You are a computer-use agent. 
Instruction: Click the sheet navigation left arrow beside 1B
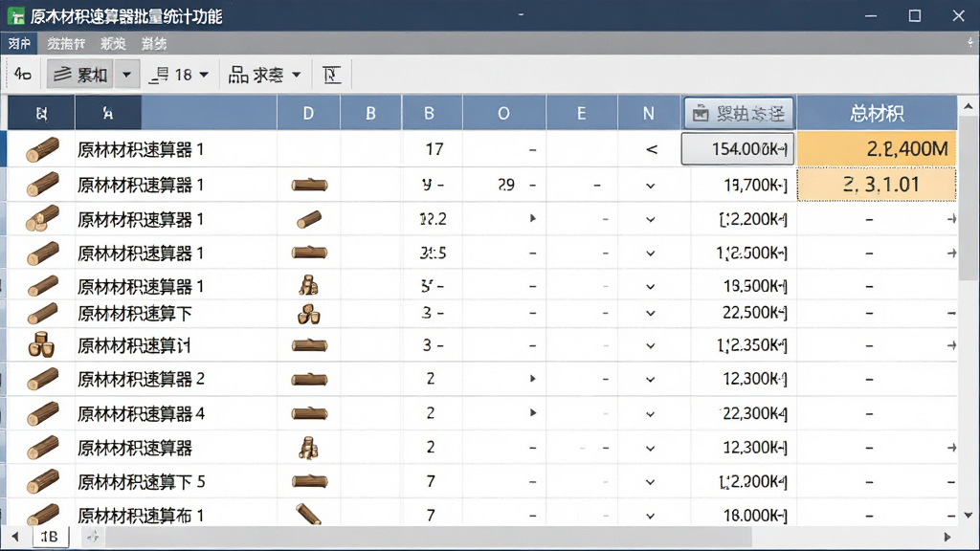coord(15,536)
